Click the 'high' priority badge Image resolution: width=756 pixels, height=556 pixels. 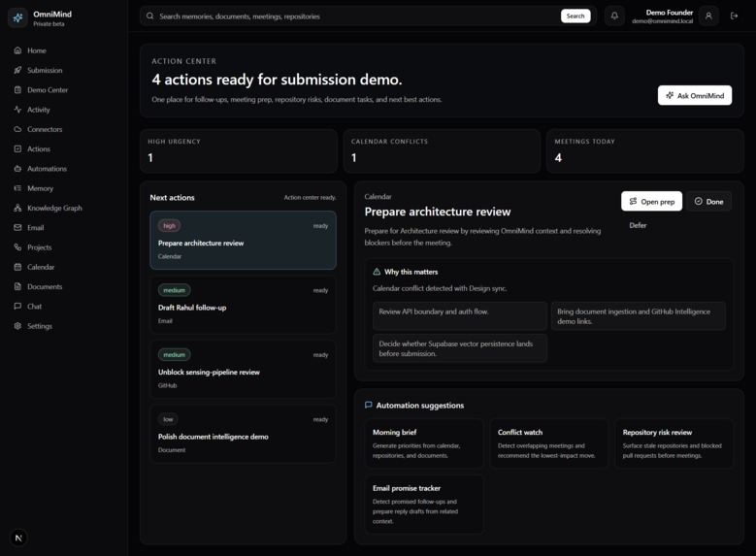point(169,226)
